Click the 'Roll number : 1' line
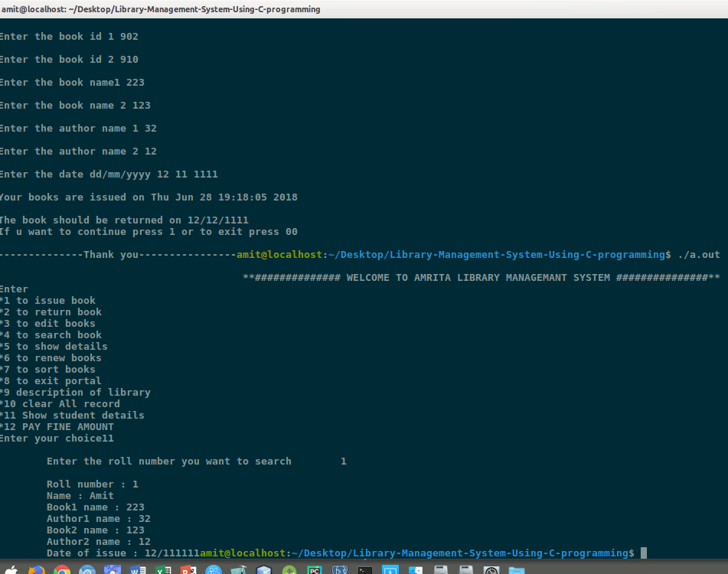This screenshot has width=728, height=574. click(93, 484)
